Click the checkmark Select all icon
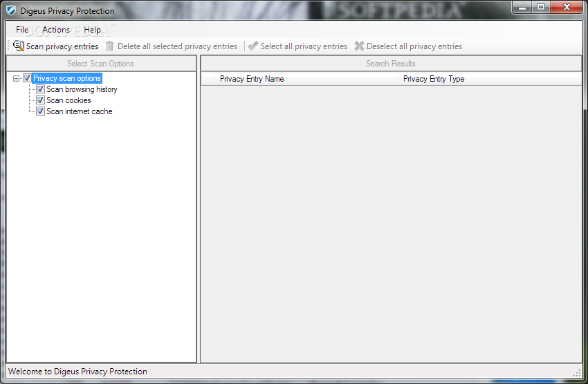Screen dimensions: 588x384 (253, 46)
